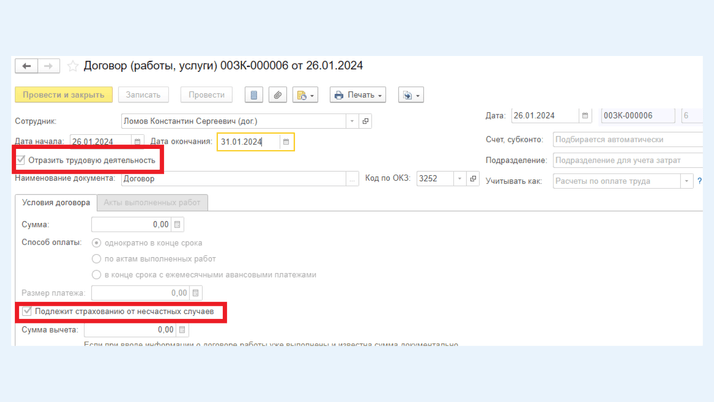Switch to Условия договора tab
Viewport: 714px width, 402px height.
pos(56,203)
